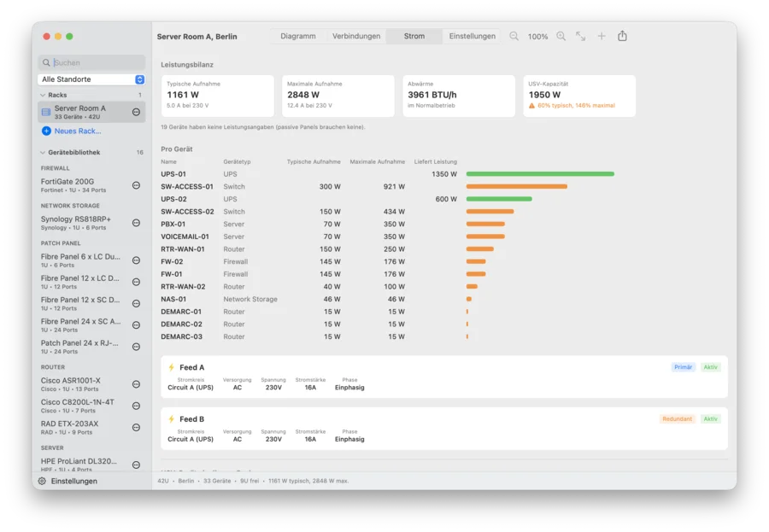Open more options for Fibre Panel 6 x LC

(x=137, y=260)
